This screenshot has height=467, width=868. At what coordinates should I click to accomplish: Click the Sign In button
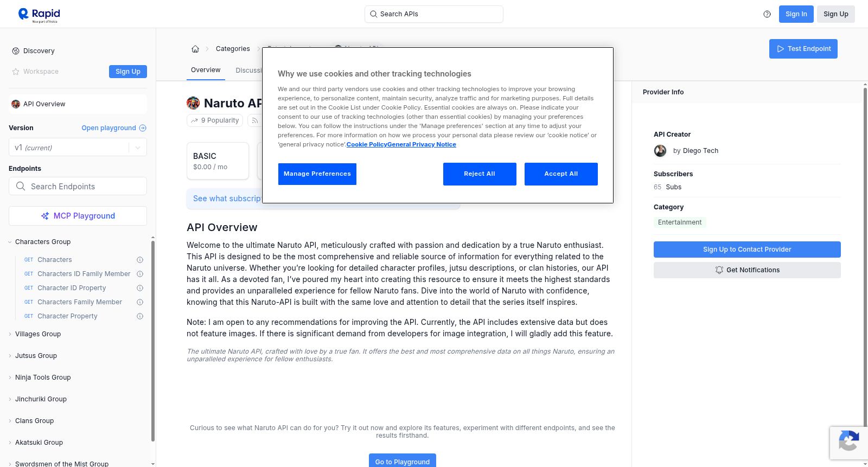[x=796, y=14]
